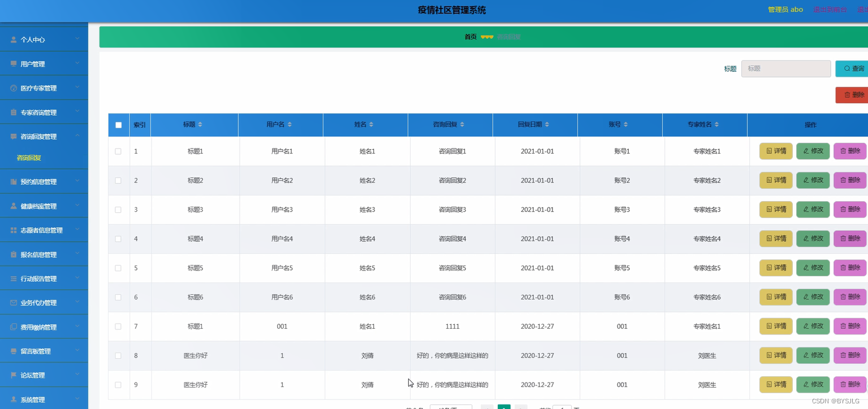Click the 论坛管理 flag icon
868x409 pixels.
click(x=14, y=375)
